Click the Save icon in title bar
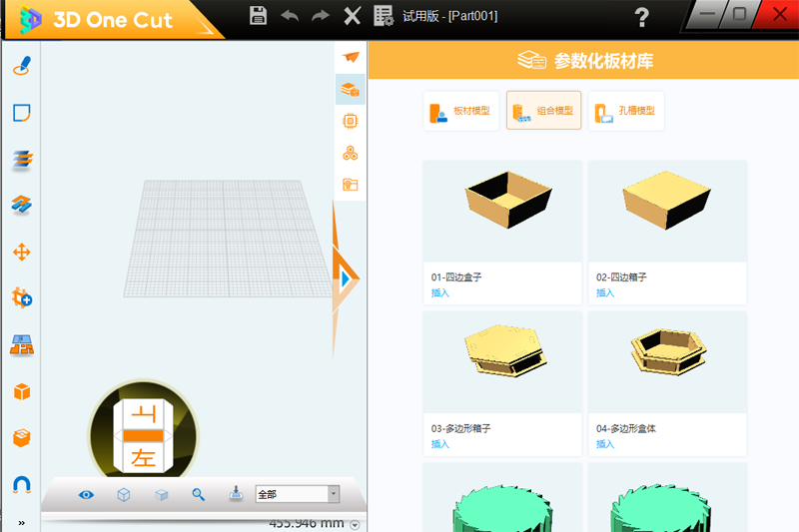The height and width of the screenshot is (532, 799). tap(259, 16)
